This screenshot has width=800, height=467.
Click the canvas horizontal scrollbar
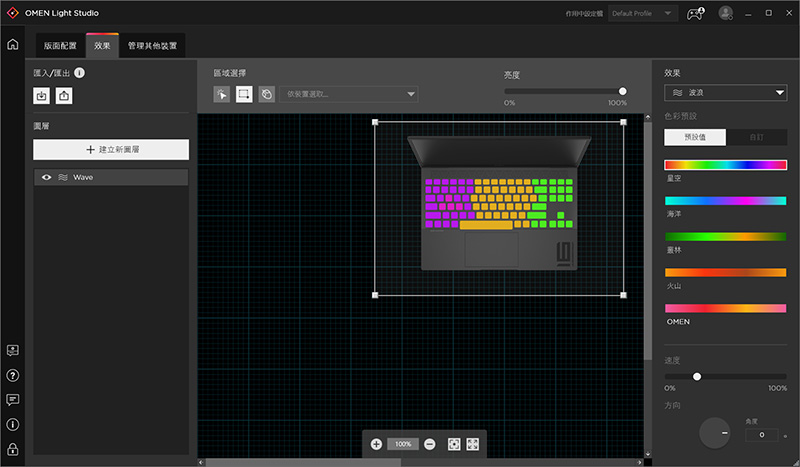coord(303,462)
